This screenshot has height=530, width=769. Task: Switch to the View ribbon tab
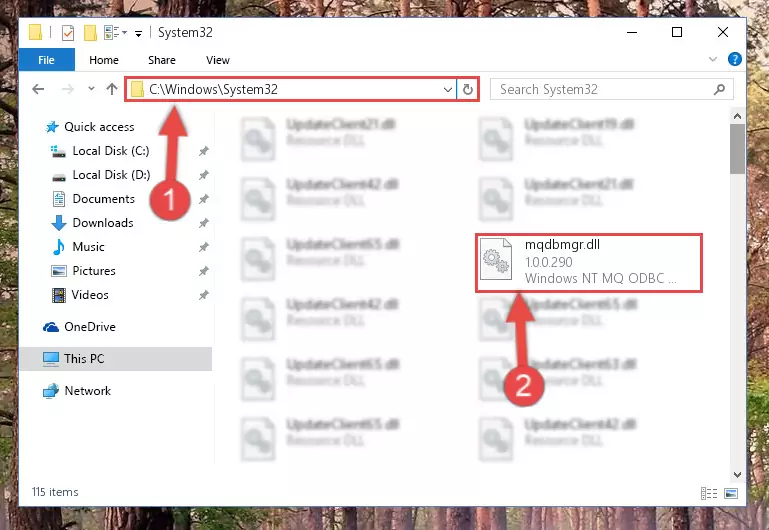point(218,60)
